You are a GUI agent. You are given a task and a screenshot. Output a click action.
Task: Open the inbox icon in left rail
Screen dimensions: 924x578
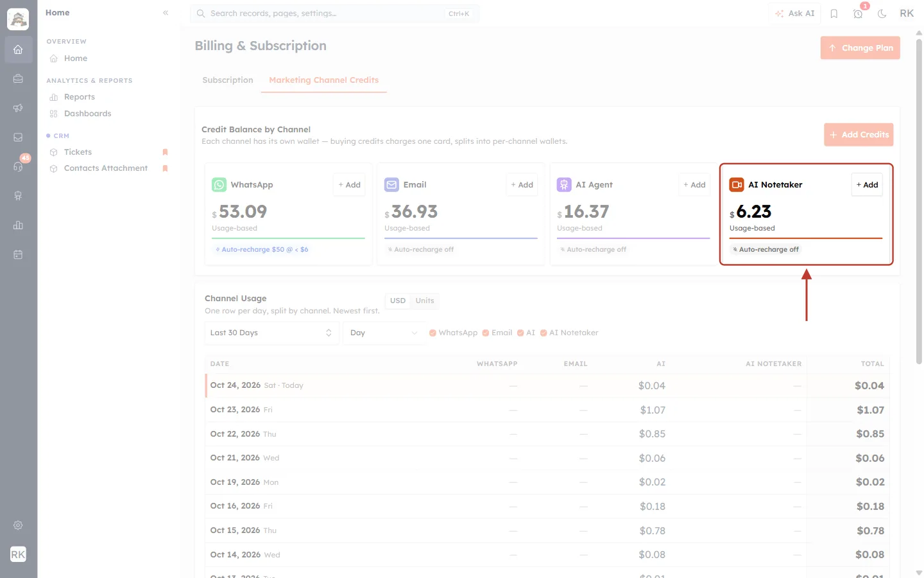coord(18,137)
